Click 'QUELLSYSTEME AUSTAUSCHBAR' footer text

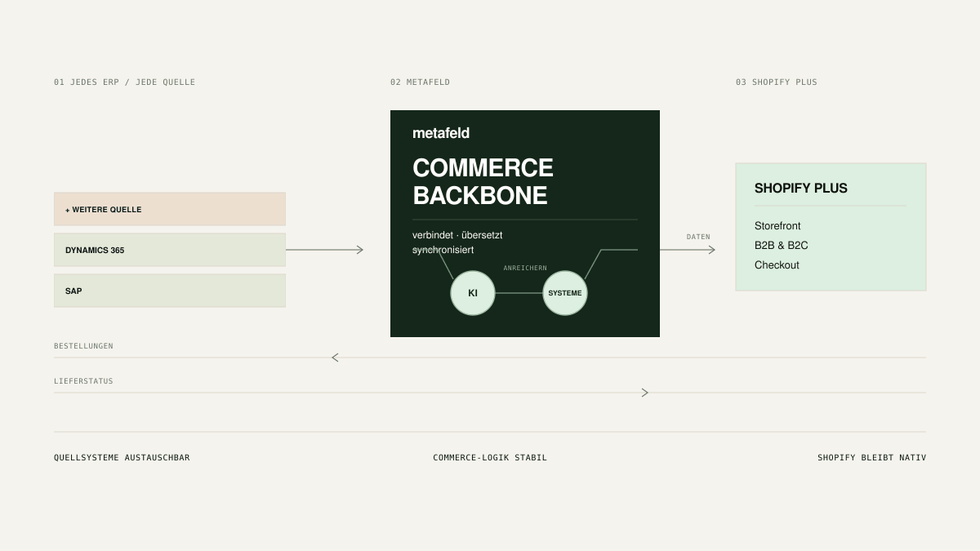(x=122, y=458)
